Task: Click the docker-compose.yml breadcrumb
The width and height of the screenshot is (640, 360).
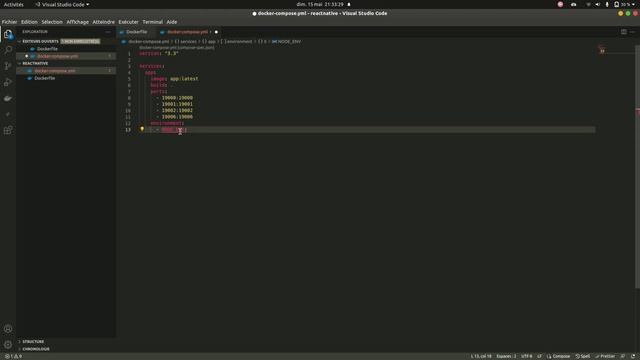Action: click(x=149, y=42)
